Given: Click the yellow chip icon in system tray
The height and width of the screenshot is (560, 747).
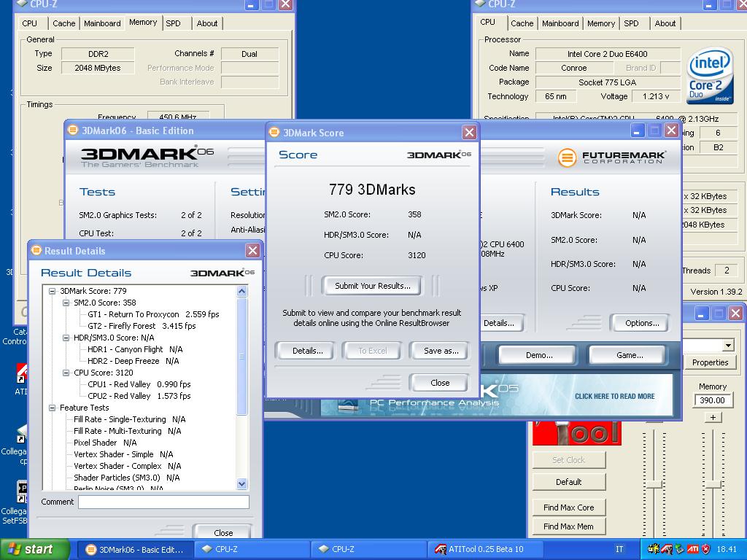Looking at the screenshot, I should (653, 549).
